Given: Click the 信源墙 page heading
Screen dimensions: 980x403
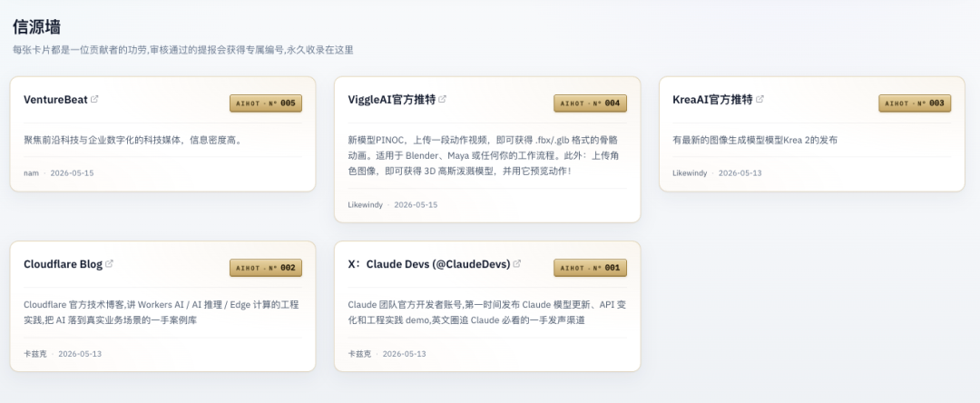Looking at the screenshot, I should coord(36,27).
